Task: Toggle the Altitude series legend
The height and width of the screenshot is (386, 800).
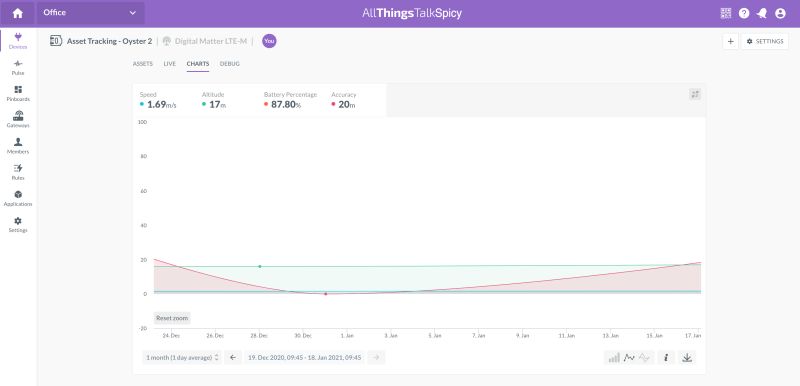Action: point(214,100)
